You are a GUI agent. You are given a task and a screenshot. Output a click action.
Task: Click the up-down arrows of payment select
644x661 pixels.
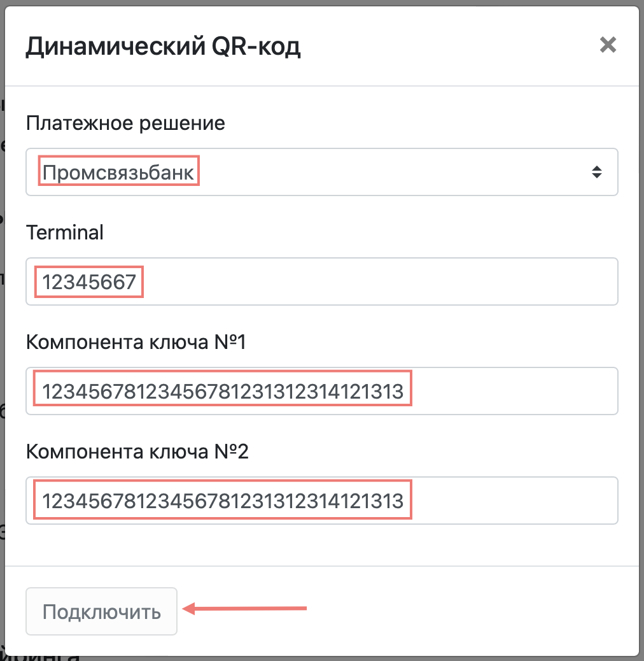(x=596, y=172)
